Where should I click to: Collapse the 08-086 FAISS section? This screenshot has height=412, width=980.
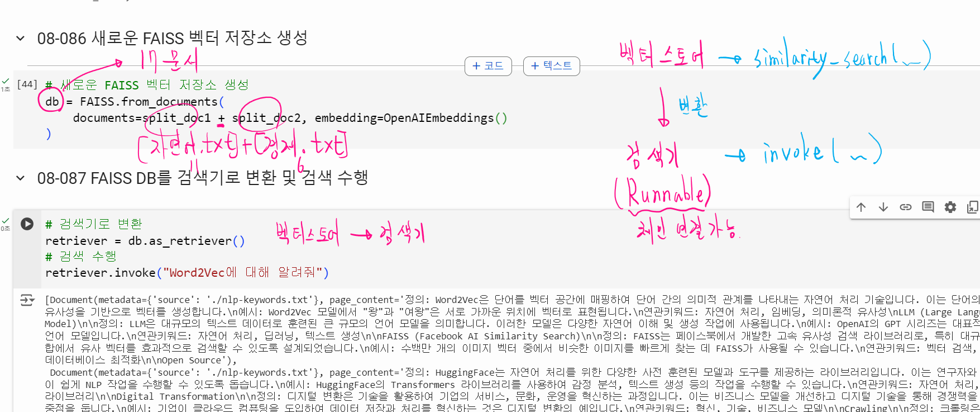pyautogui.click(x=21, y=39)
